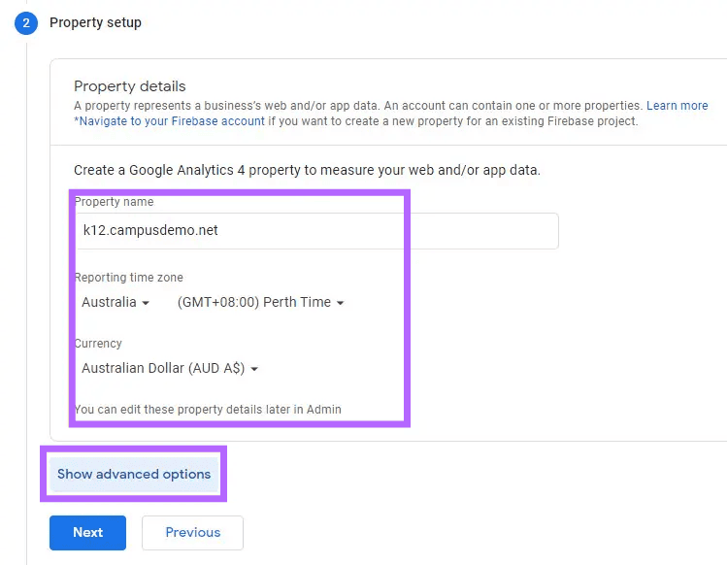Screen dimensions: 728x565
Task: Click the Property name label
Action: [x=115, y=202]
